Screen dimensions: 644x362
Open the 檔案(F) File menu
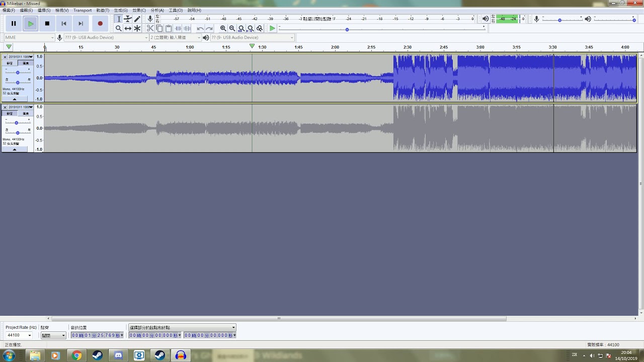click(x=9, y=10)
